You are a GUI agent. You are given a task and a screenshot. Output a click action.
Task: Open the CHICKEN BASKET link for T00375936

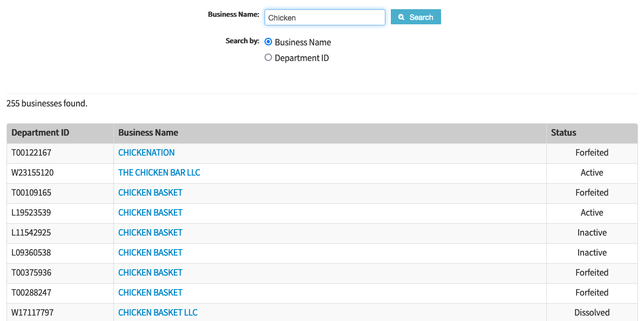click(x=150, y=272)
